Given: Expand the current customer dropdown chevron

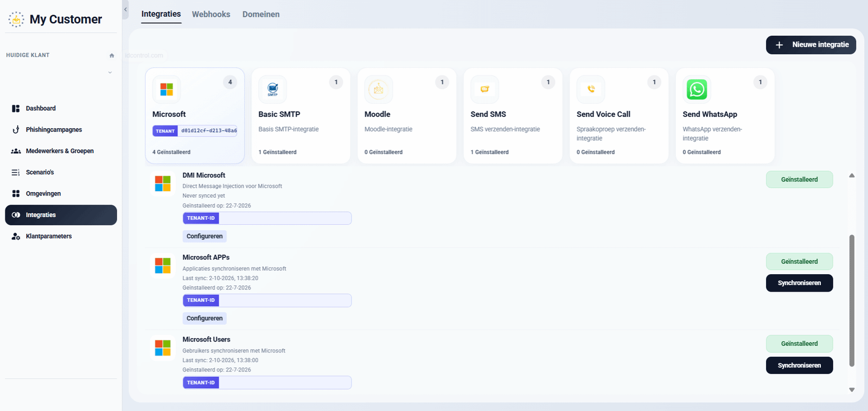Looking at the screenshot, I should 110,72.
